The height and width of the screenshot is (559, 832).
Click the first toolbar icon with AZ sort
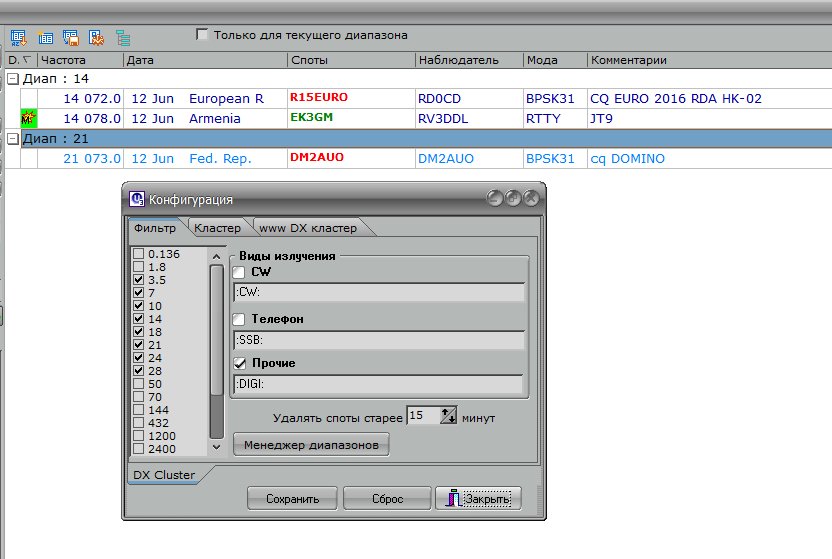19,39
